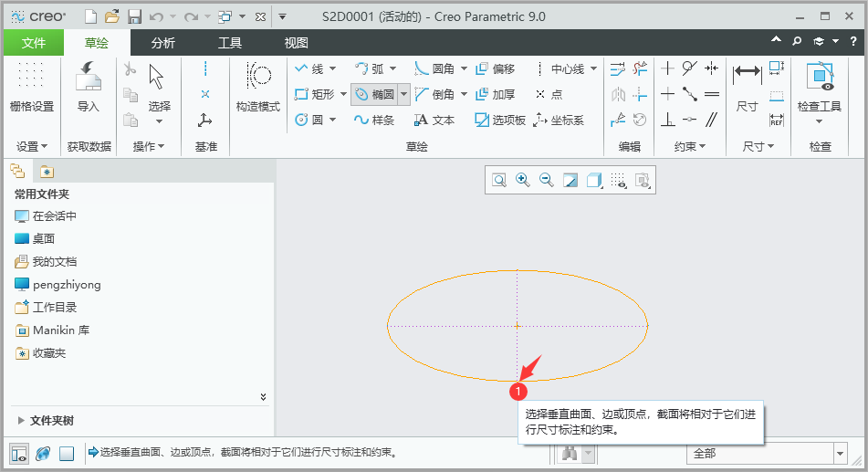Image resolution: width=868 pixels, height=472 pixels.
Task: Expand the 弧 arc dropdown arrow
Action: point(392,68)
